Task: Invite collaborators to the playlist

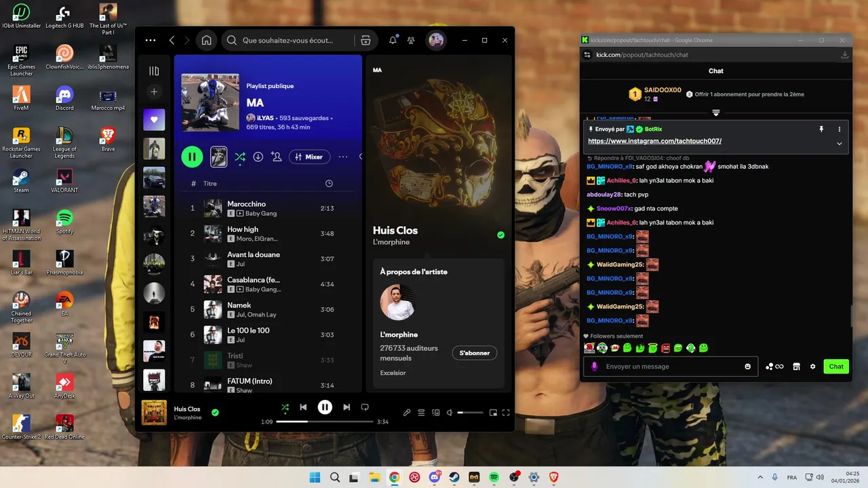Action: [276, 157]
